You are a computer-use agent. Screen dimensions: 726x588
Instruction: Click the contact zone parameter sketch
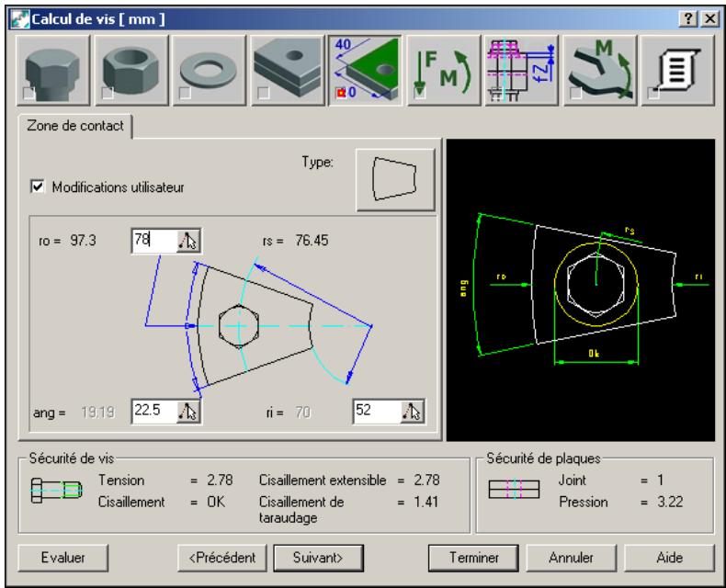pos(257,325)
